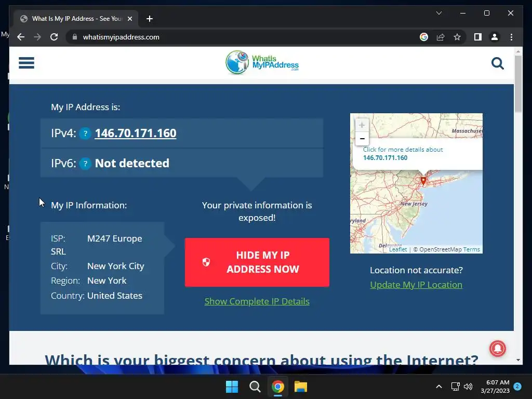Click the network icon in system tray

point(455,387)
